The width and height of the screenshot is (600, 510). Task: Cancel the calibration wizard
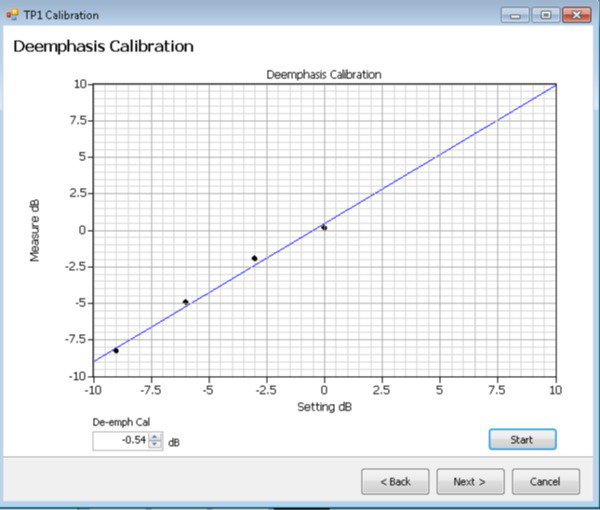(545, 481)
